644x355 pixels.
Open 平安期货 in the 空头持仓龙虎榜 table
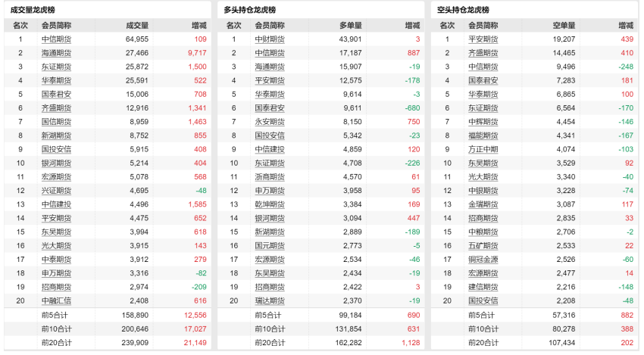[x=483, y=39]
